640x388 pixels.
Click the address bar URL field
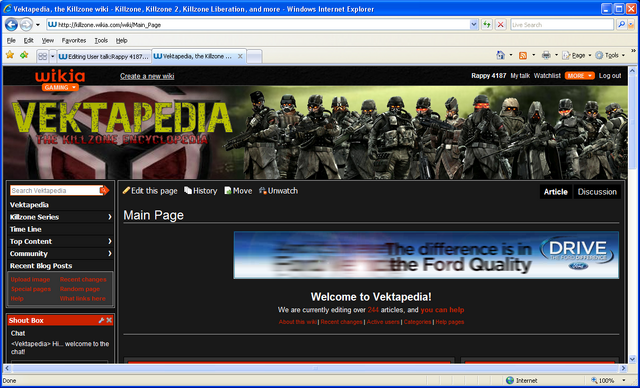tap(258, 25)
